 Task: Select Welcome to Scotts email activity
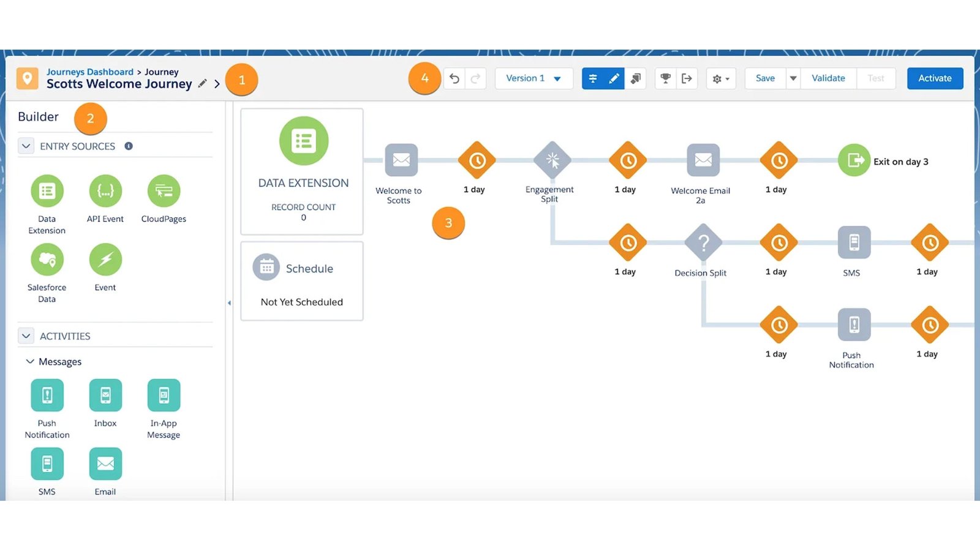401,160
